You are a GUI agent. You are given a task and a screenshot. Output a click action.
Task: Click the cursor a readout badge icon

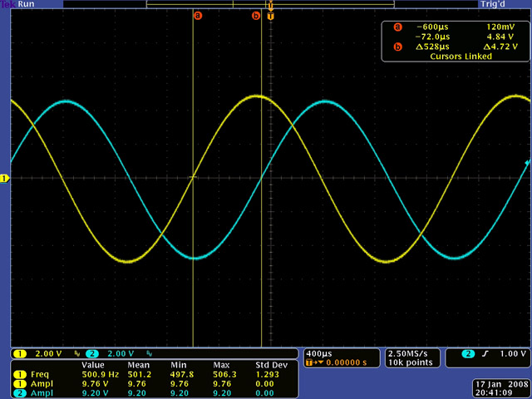(397, 27)
